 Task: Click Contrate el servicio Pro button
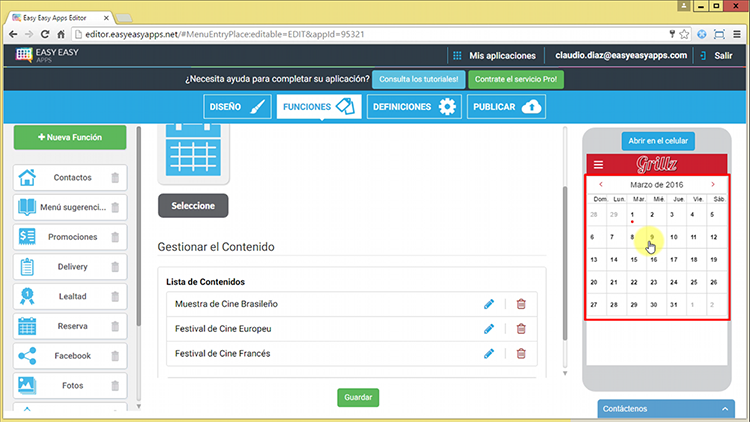[516, 79]
